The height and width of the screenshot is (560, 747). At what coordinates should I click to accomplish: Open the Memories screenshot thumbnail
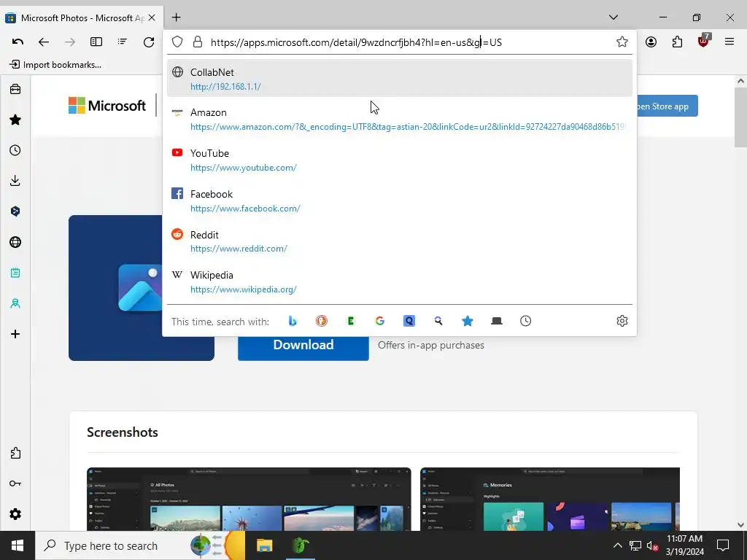coord(550,499)
